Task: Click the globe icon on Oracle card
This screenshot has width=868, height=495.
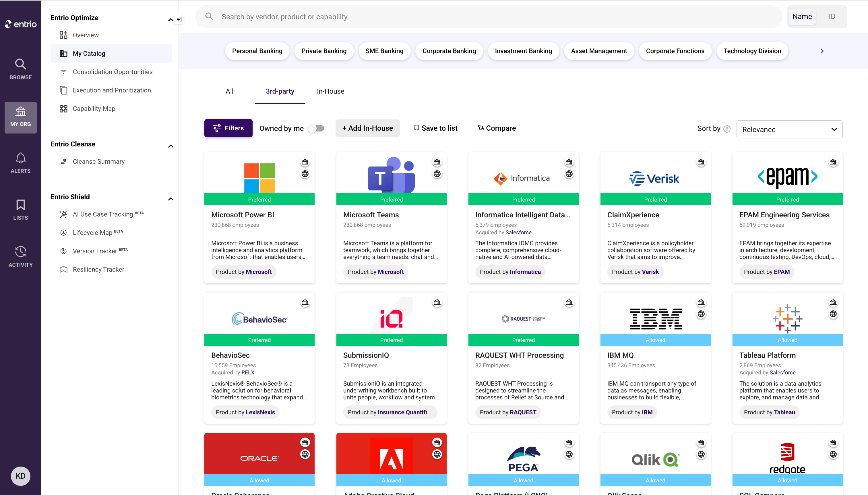Action: (305, 454)
